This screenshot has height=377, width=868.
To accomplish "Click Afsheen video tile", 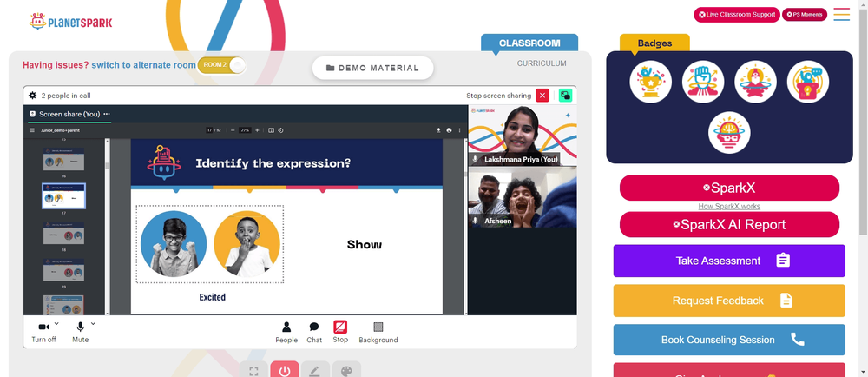I will click(x=523, y=197).
